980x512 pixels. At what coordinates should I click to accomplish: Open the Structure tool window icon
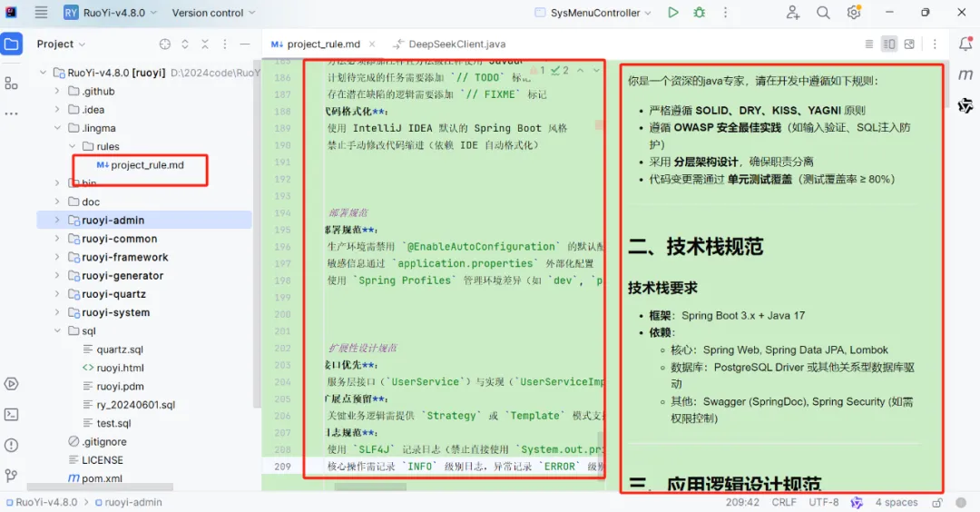point(11,84)
